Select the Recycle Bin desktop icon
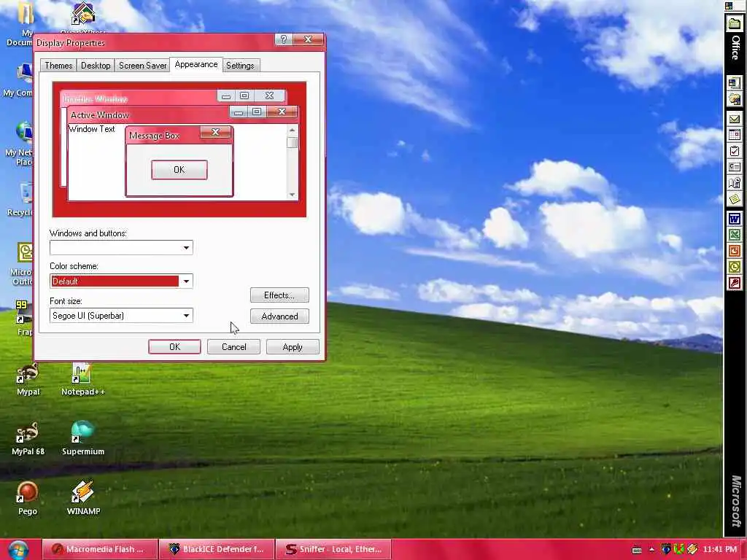Image resolution: width=747 pixels, height=560 pixels. click(21, 200)
